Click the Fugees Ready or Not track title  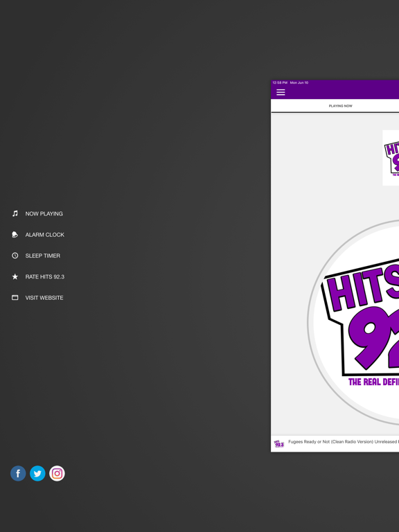(344, 442)
